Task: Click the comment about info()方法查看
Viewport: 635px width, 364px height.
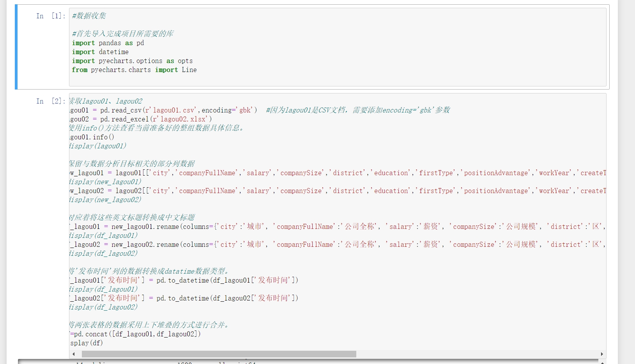Action: point(157,128)
